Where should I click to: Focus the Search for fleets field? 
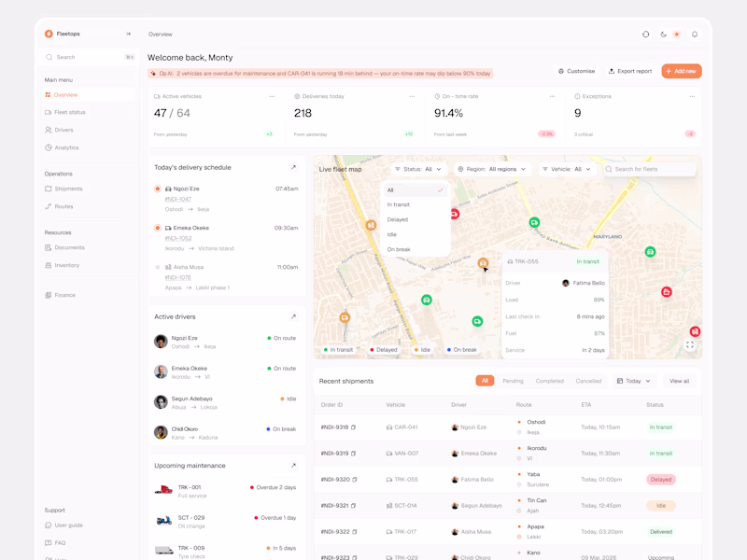[650, 169]
